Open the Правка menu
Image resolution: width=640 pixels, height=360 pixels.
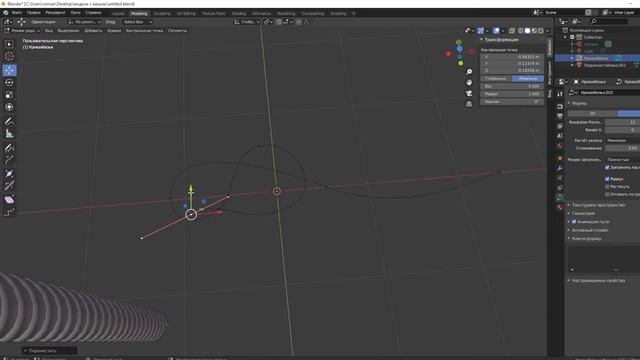33,13
